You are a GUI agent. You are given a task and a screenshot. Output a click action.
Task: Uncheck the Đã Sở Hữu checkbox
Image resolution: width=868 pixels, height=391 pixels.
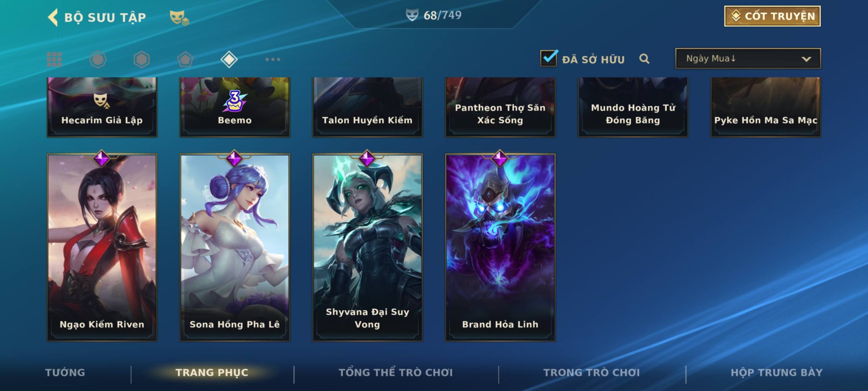(x=549, y=58)
